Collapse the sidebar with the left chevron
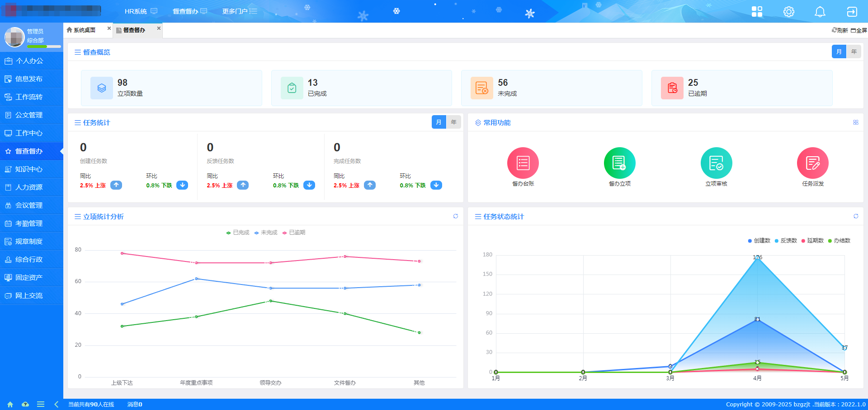The width and height of the screenshot is (868, 410). 57,404
